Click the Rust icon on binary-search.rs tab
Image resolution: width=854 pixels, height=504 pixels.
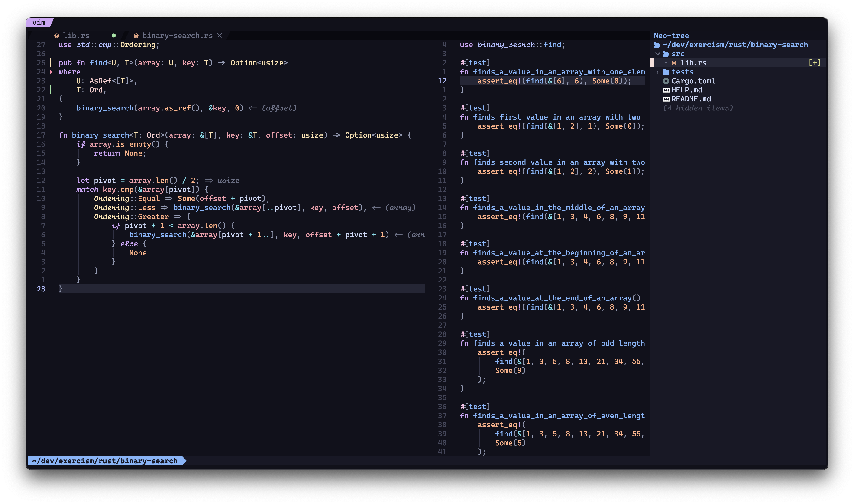tap(136, 36)
